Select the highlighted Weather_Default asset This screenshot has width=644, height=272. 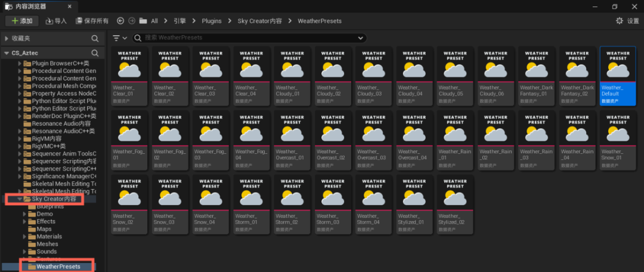(x=618, y=76)
